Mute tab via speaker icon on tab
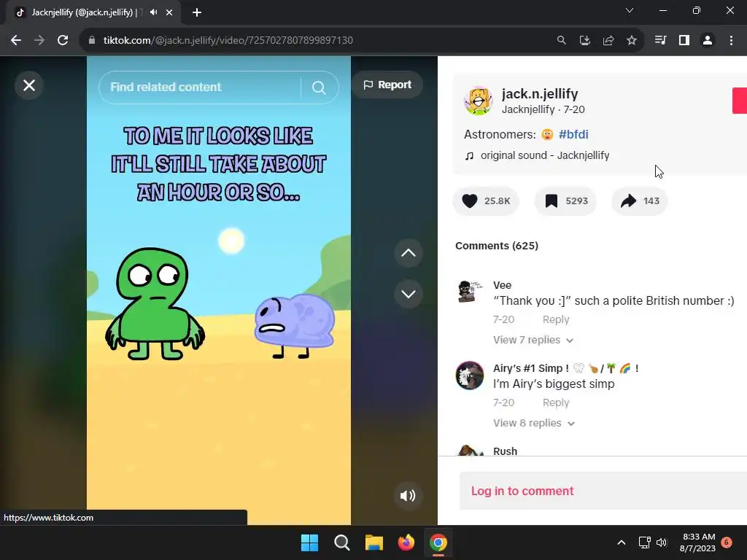This screenshot has height=560, width=747. coord(153,12)
